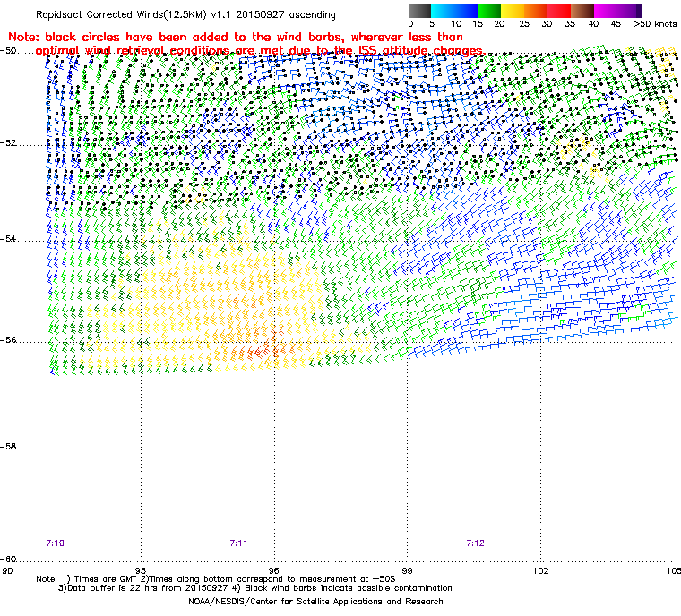Click the -58 latitude axis label
Image resolution: width=681 pixels, height=616 pixels.
click(8, 447)
